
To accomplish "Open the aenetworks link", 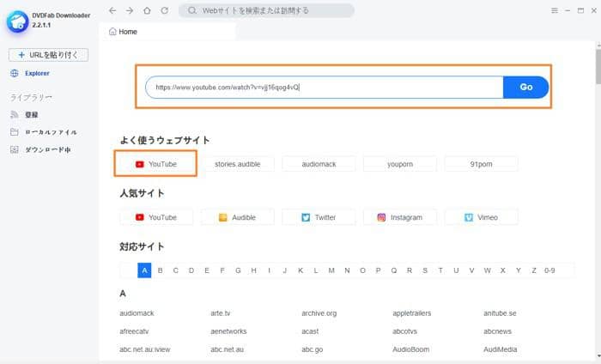I will point(228,331).
